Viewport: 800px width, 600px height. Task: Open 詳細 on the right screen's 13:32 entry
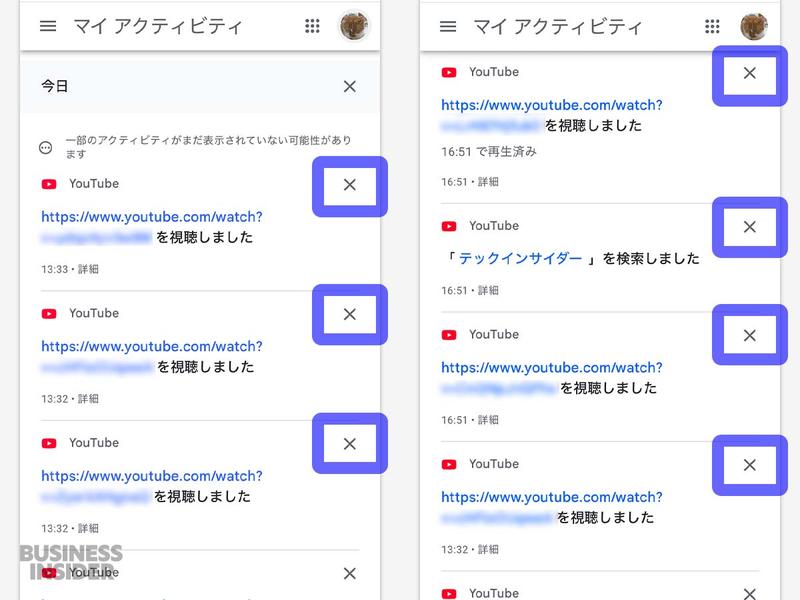488,550
